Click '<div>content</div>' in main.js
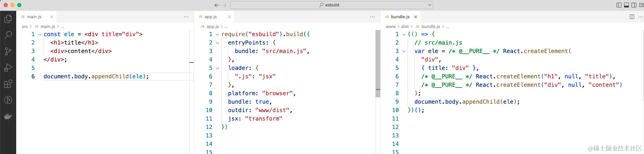The image size is (644, 154). coord(81,51)
